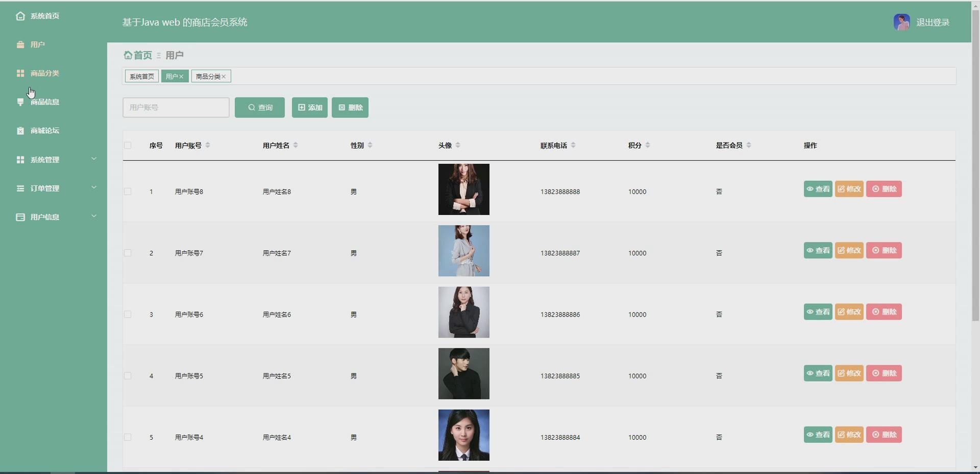
Task: Close the 商品分类 tab with its X
Action: tap(224, 77)
